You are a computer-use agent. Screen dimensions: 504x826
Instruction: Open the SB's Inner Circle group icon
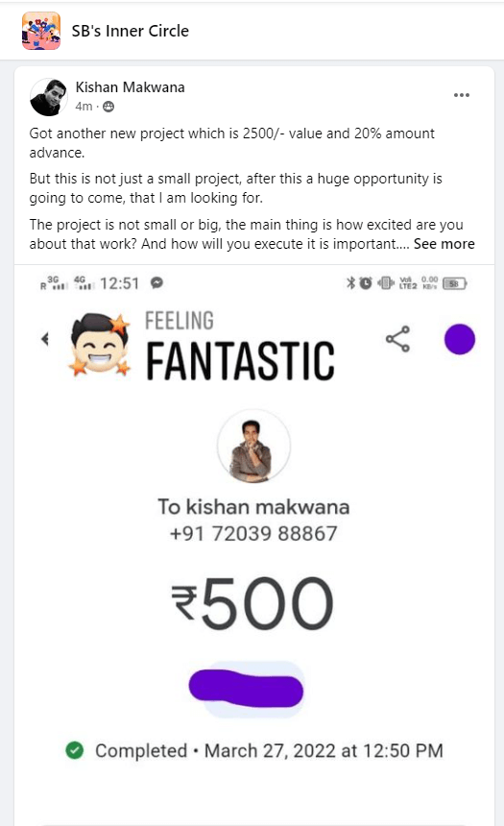pyautogui.click(x=41, y=31)
